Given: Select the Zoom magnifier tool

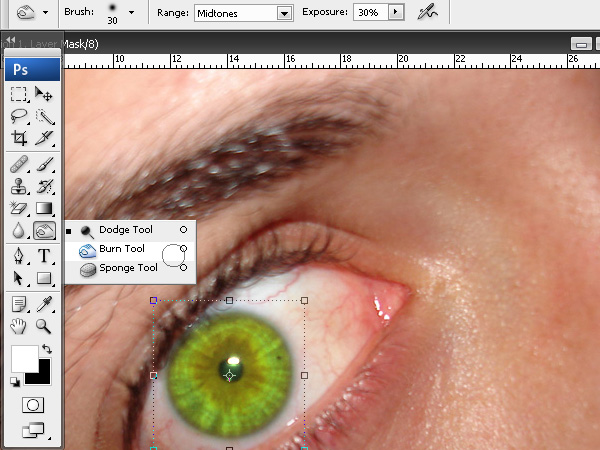Looking at the screenshot, I should 44,326.
